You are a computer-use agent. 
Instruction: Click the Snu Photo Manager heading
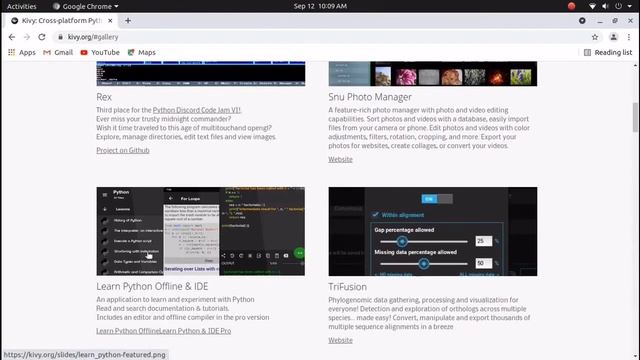click(370, 97)
